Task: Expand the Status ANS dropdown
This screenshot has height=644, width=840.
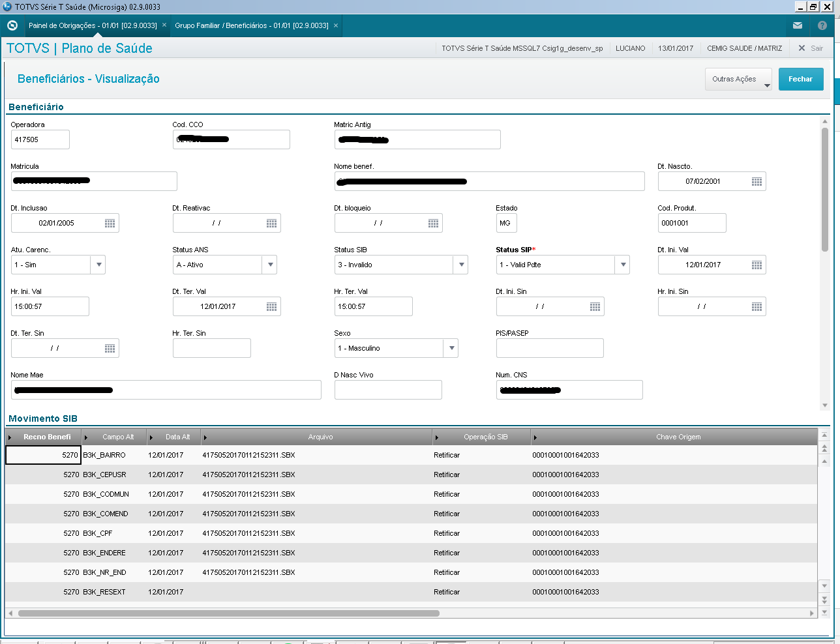Action: (x=271, y=265)
